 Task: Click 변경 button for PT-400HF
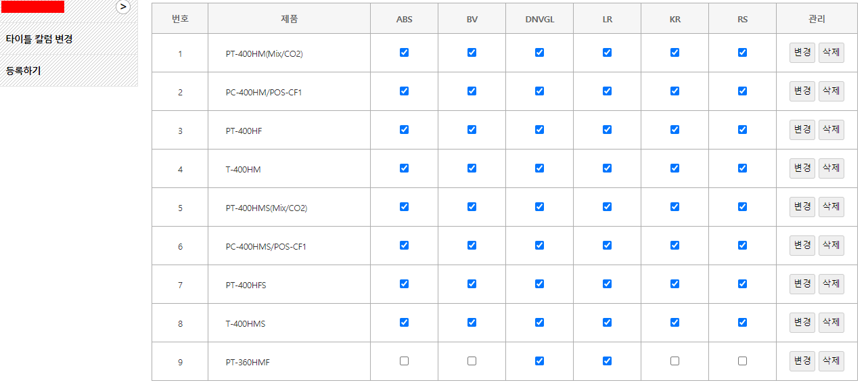[802, 130]
